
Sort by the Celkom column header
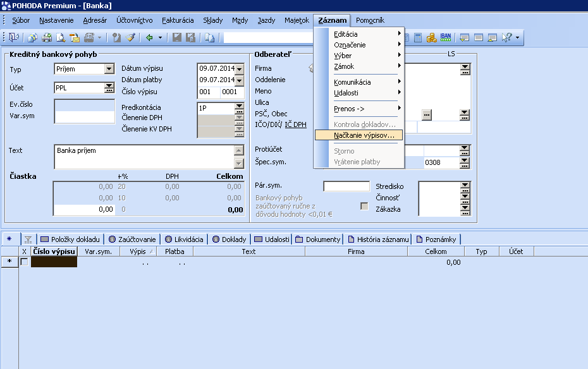pos(436,251)
